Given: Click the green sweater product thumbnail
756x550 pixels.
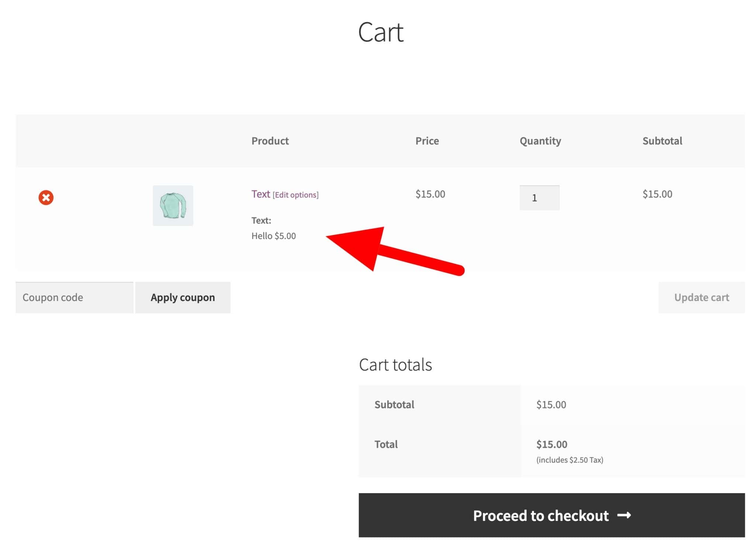Looking at the screenshot, I should click(x=173, y=205).
